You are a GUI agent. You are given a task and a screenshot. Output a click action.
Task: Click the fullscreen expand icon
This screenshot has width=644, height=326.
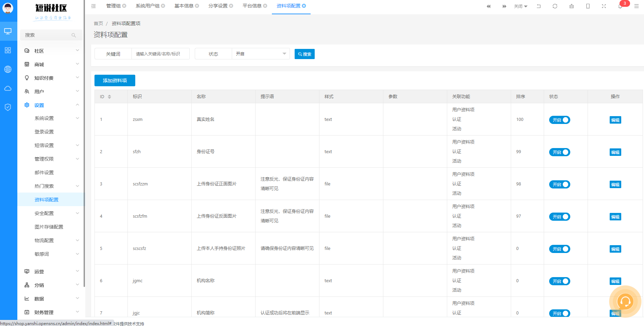coord(604,6)
